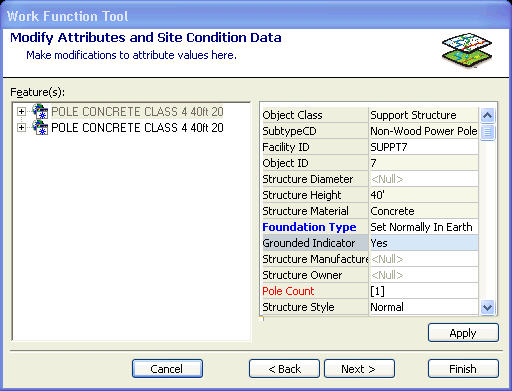Screen dimensions: 512x391
Task: Click the Non-Wood Power Pole value
Action: 424,131
